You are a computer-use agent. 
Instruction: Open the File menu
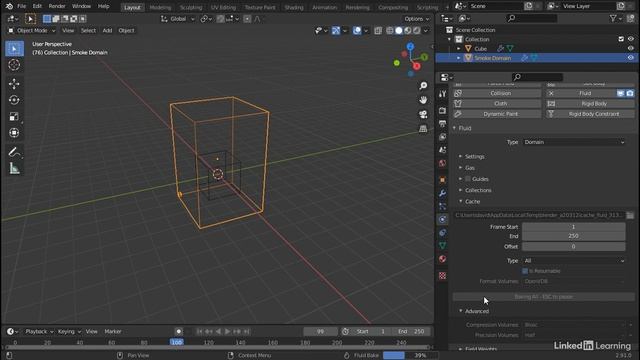click(x=21, y=6)
